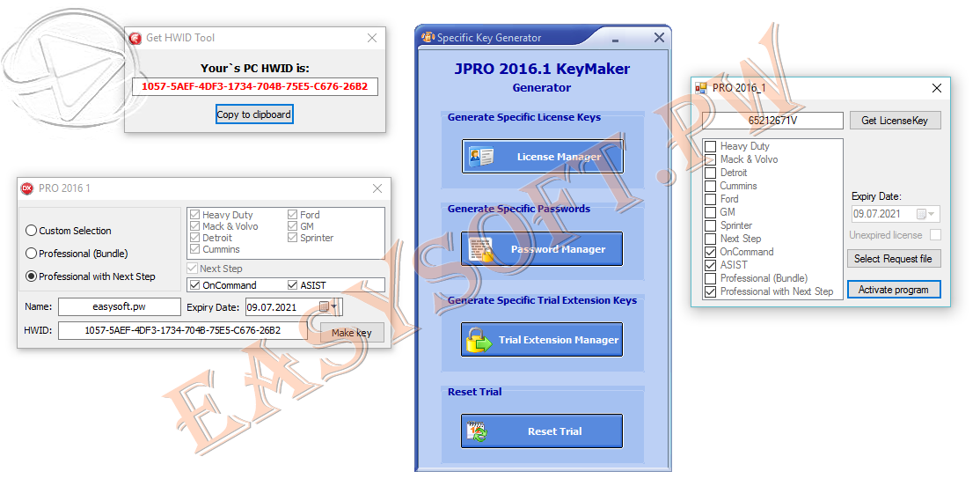Viewport: 980px width, 501px height.
Task: Uncheck OnCommand in the PRO 2016_1 list
Action: point(710,252)
